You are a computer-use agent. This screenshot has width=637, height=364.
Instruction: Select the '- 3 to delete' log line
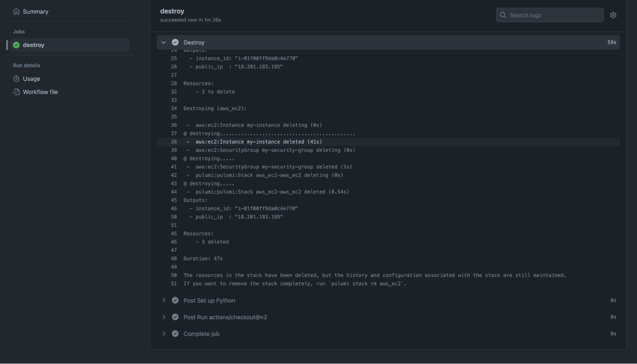[x=215, y=92]
